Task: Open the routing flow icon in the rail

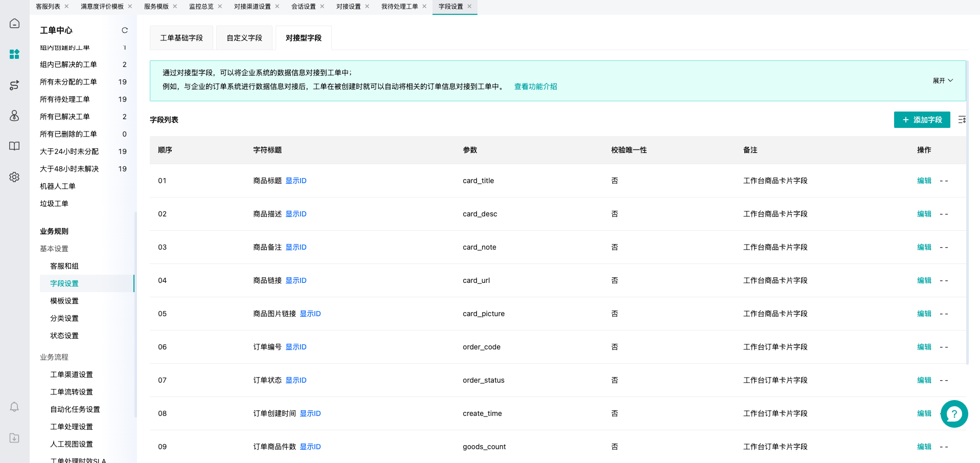Action: [14, 85]
